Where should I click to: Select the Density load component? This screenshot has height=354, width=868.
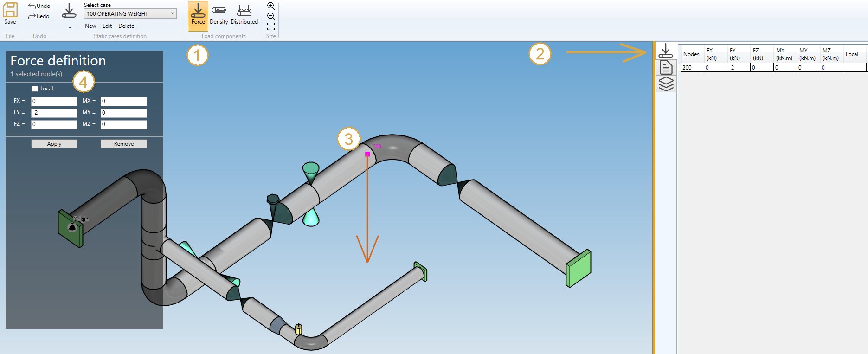pyautogui.click(x=219, y=15)
